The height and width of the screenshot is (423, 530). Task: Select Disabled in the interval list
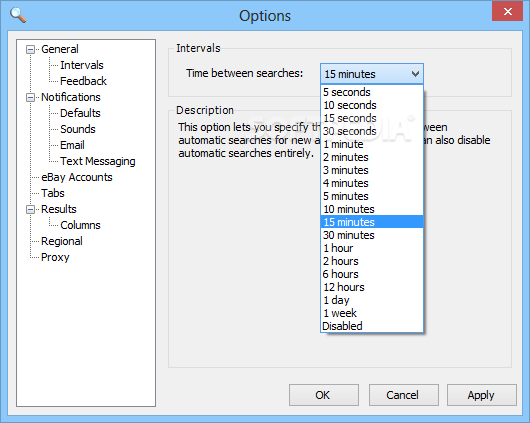click(x=372, y=326)
